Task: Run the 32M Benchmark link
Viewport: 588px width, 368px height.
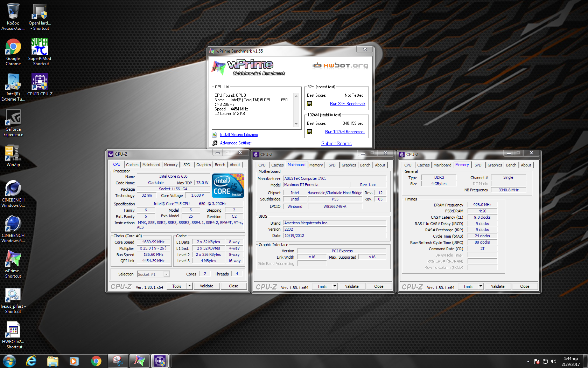Action: (x=348, y=104)
